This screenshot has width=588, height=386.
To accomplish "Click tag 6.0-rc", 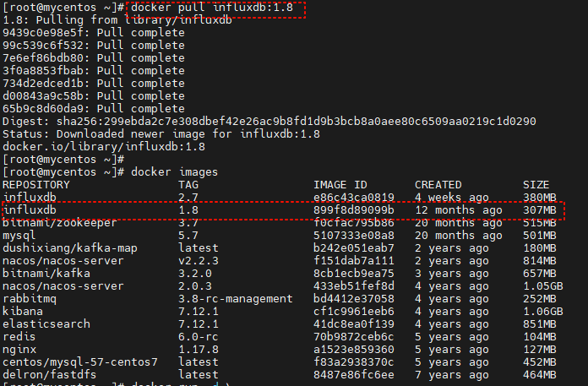I will (199, 336).
